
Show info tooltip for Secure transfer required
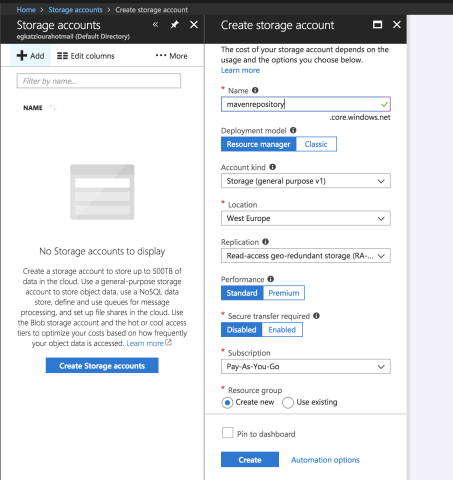point(316,316)
